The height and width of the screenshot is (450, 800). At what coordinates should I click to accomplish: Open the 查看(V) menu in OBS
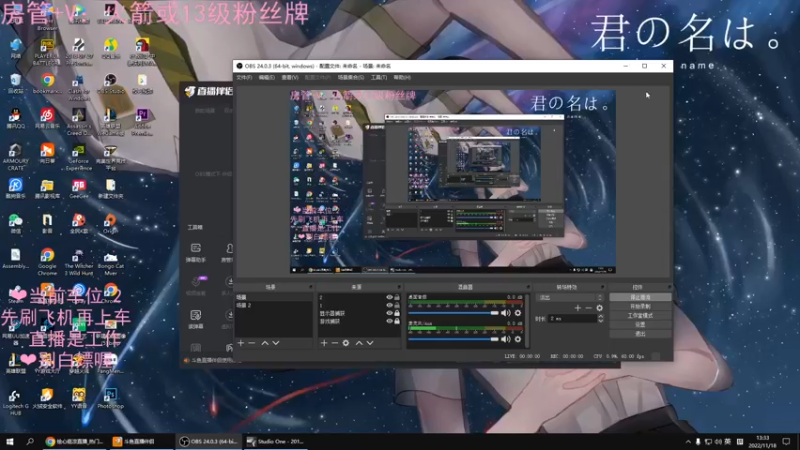tap(289, 78)
